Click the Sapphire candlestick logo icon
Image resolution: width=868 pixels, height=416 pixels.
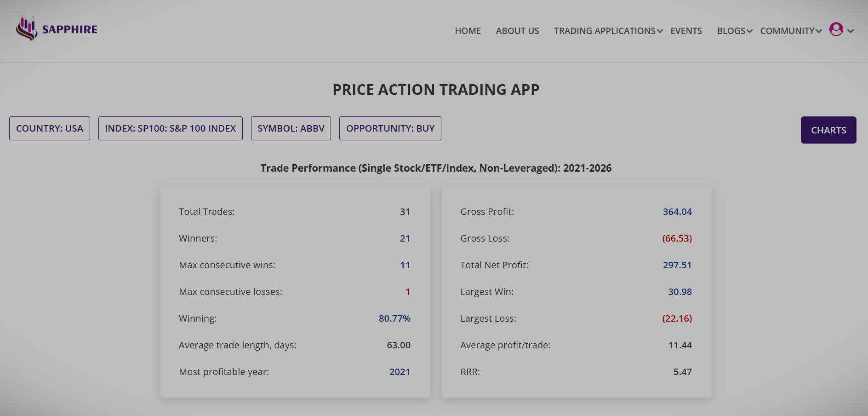point(27,29)
